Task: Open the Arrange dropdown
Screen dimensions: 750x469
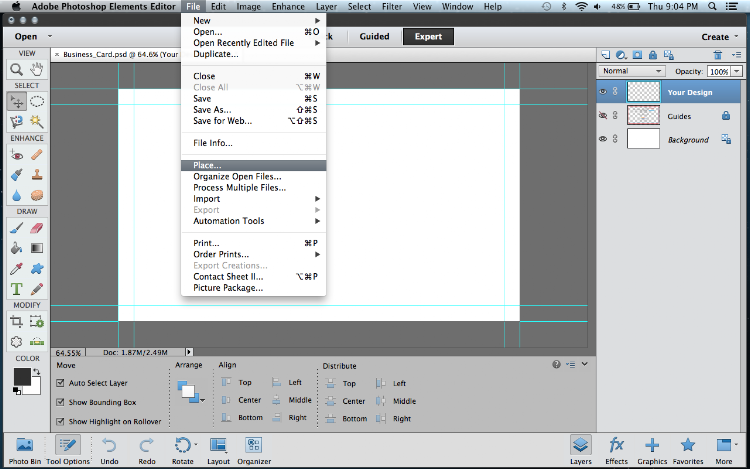Action: point(191,392)
